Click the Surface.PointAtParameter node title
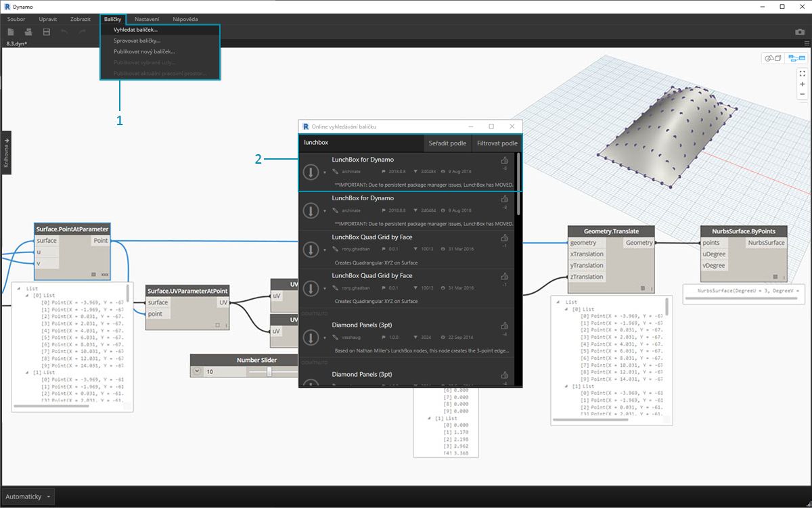 pyautogui.click(x=72, y=229)
